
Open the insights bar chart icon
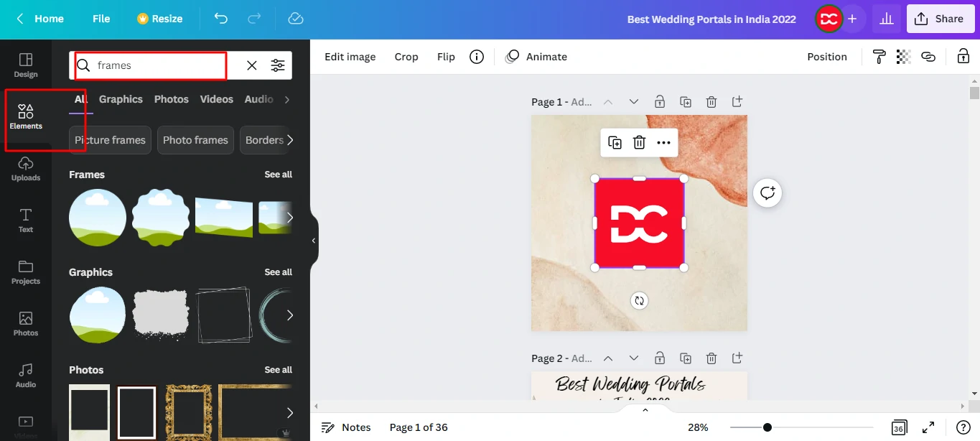[x=887, y=19]
